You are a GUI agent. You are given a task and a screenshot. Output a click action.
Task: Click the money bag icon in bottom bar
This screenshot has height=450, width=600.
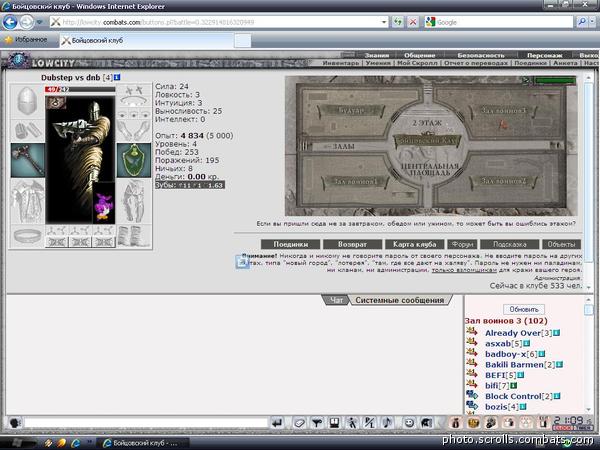click(x=455, y=423)
